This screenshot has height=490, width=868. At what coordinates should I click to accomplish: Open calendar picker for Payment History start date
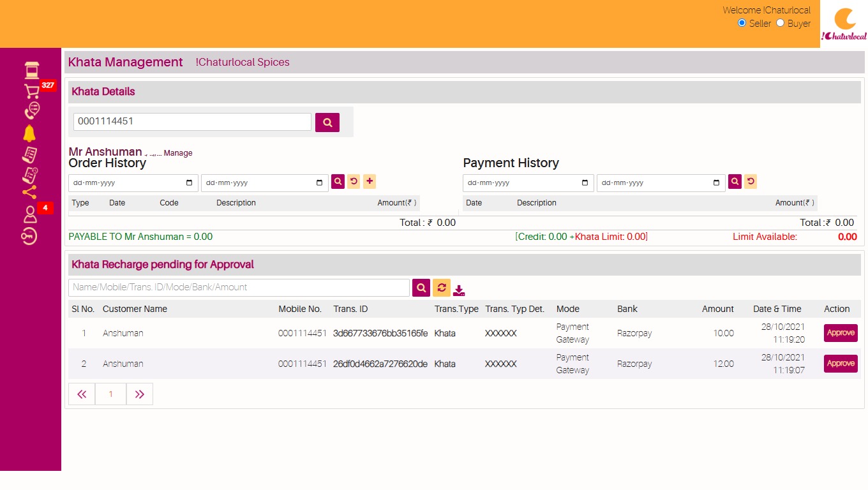tap(585, 183)
